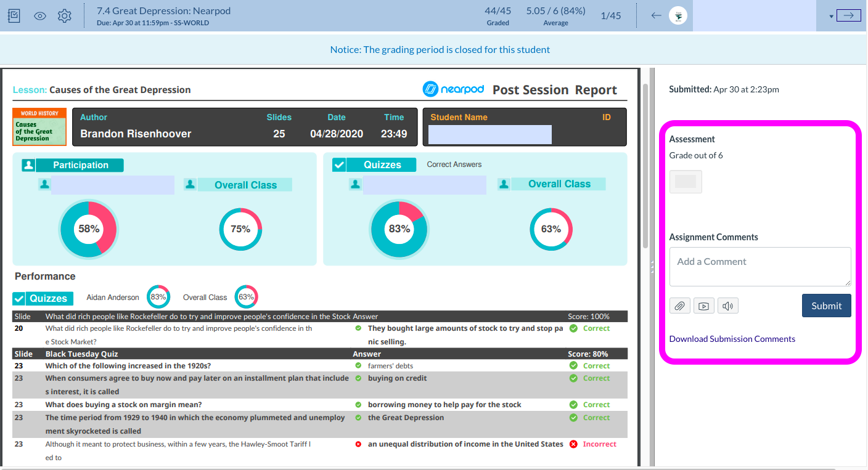This screenshot has width=868, height=470.
Task: Open the Gradebook icon in SpeedGrader toolbar
Action: coord(14,15)
